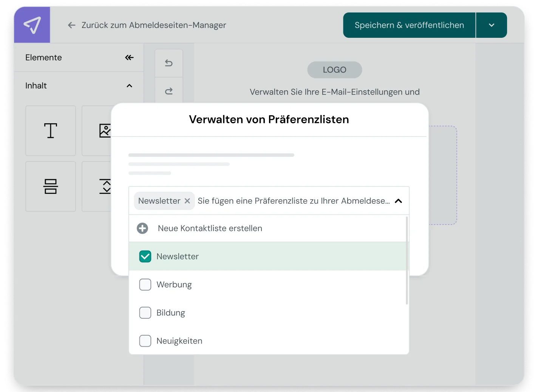The image size is (538, 392).
Task: Select the Image element icon
Action: 106,130
